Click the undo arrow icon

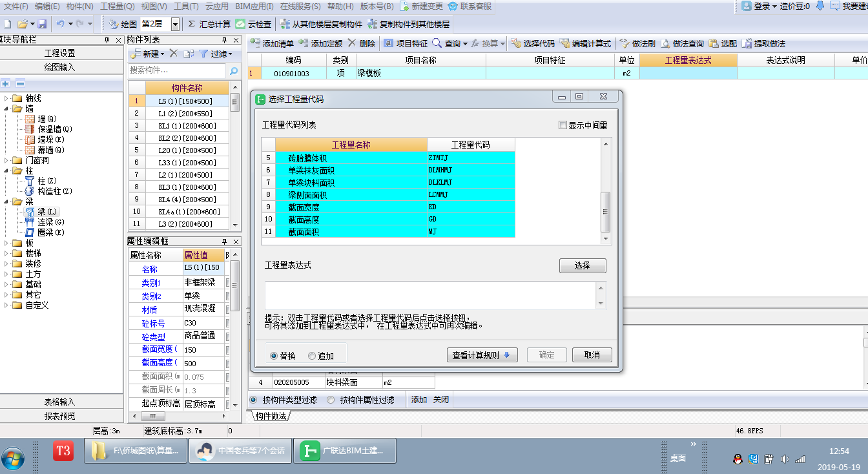60,24
